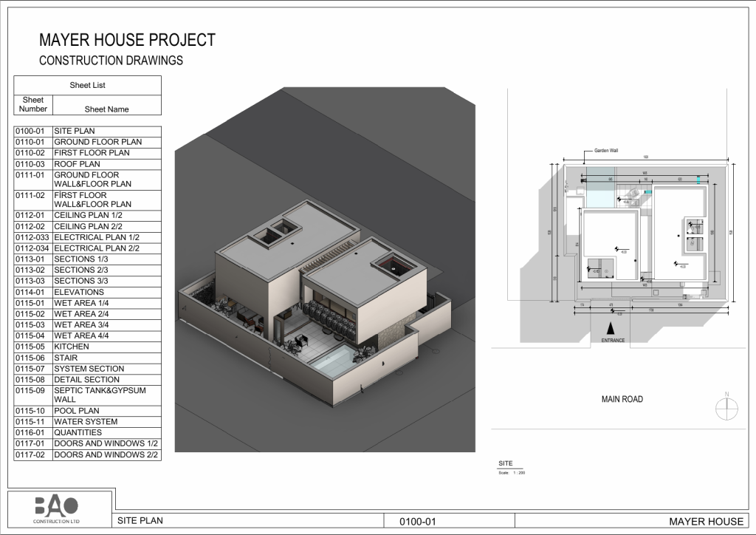Select the ELECTRICAL PLAN 2/2 row

pyautogui.click(x=87, y=248)
